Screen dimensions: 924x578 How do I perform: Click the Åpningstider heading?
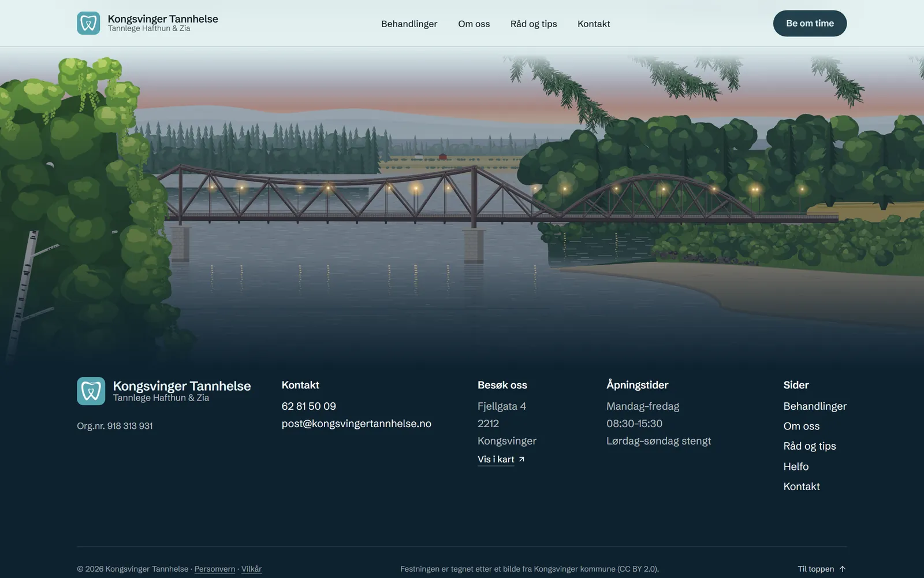(x=637, y=385)
